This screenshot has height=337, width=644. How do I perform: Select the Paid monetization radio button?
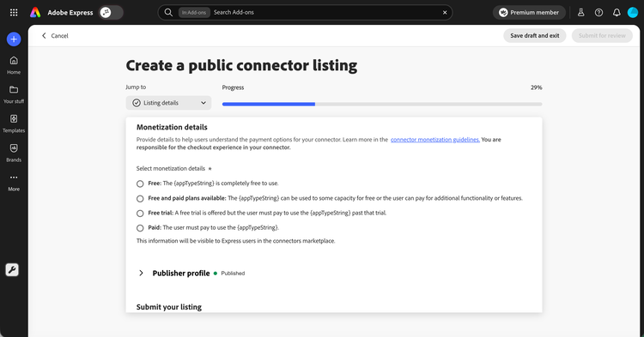(x=140, y=228)
